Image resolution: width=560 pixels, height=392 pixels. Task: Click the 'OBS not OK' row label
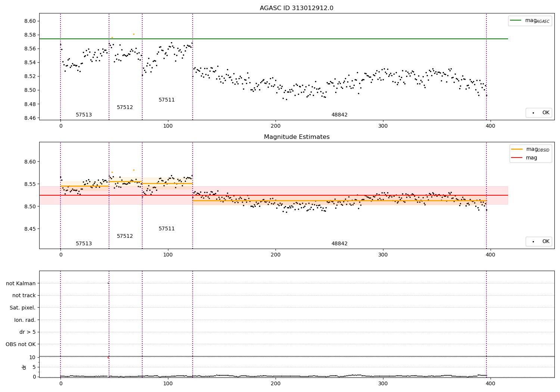21,345
